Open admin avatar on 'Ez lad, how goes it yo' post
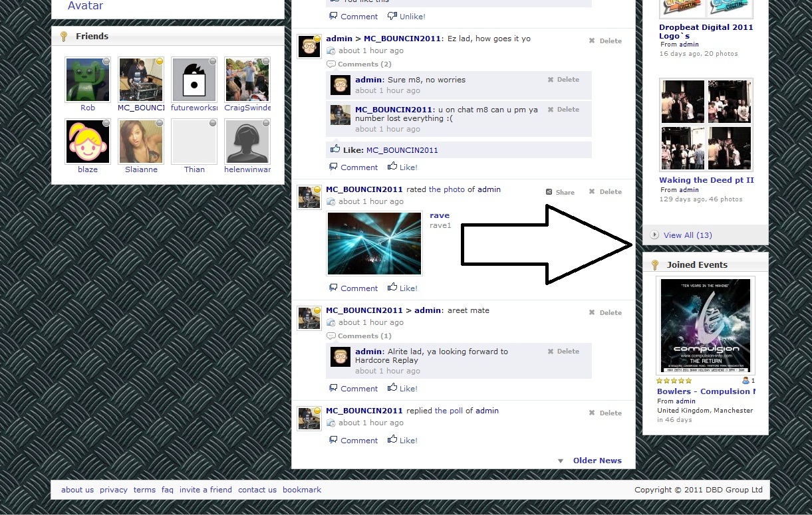This screenshot has width=812, height=515. [x=309, y=47]
